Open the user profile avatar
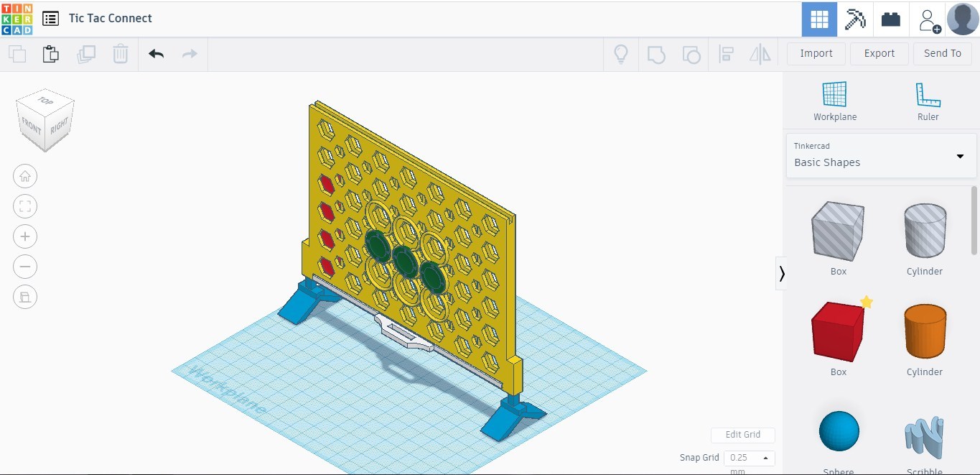The image size is (980, 475). (x=963, y=19)
